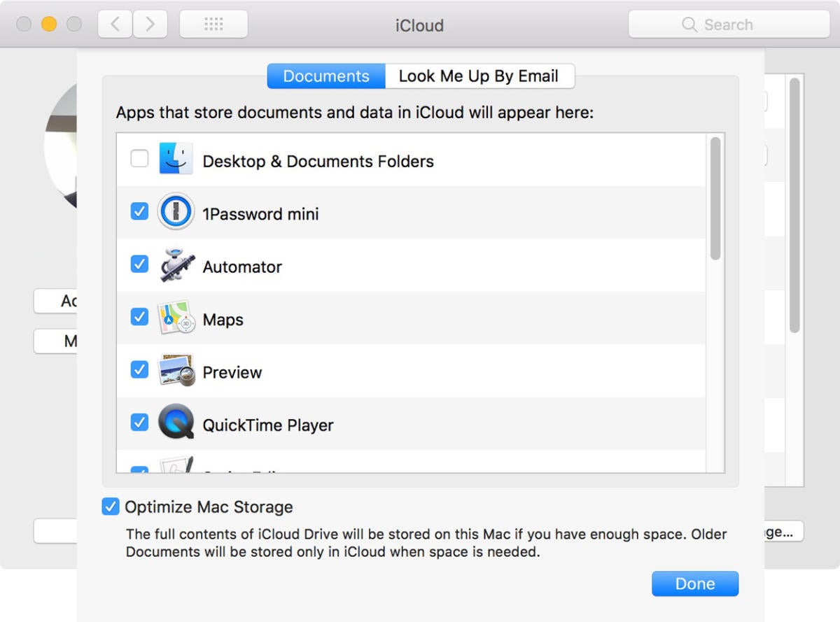Click the Preview app icon
840x622 pixels.
pos(176,371)
